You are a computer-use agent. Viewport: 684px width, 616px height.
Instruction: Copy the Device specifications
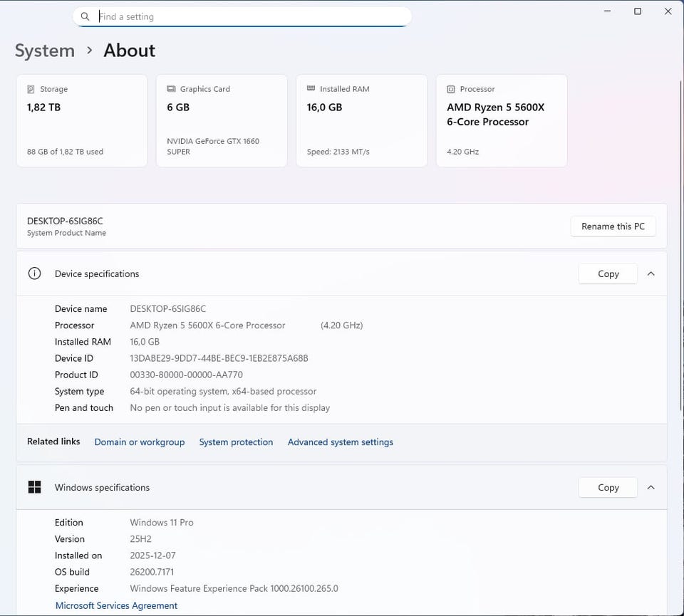608,273
